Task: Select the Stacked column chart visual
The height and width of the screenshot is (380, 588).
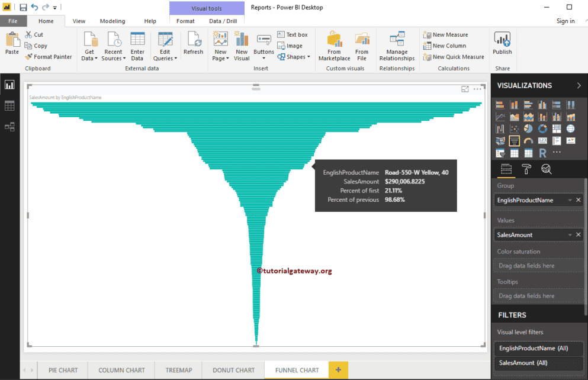Action: 515,105
